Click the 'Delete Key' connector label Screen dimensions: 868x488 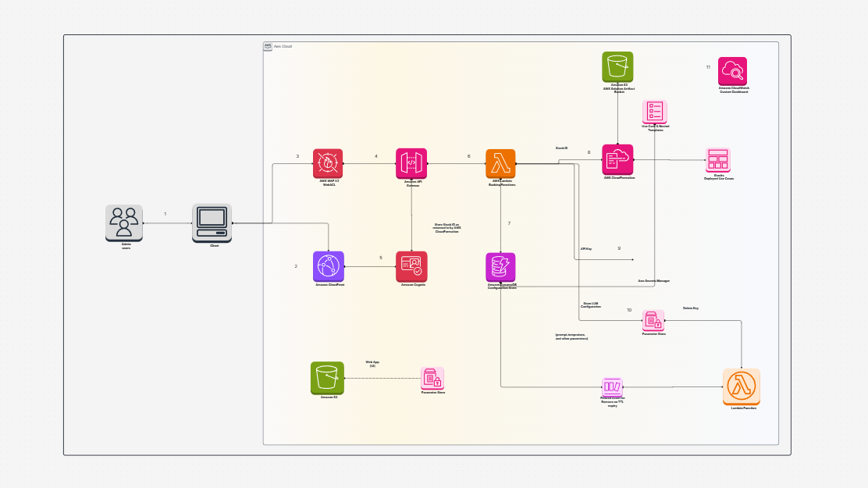point(690,308)
